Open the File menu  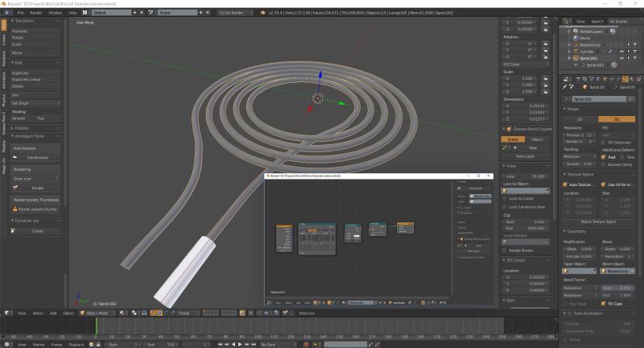coord(20,13)
